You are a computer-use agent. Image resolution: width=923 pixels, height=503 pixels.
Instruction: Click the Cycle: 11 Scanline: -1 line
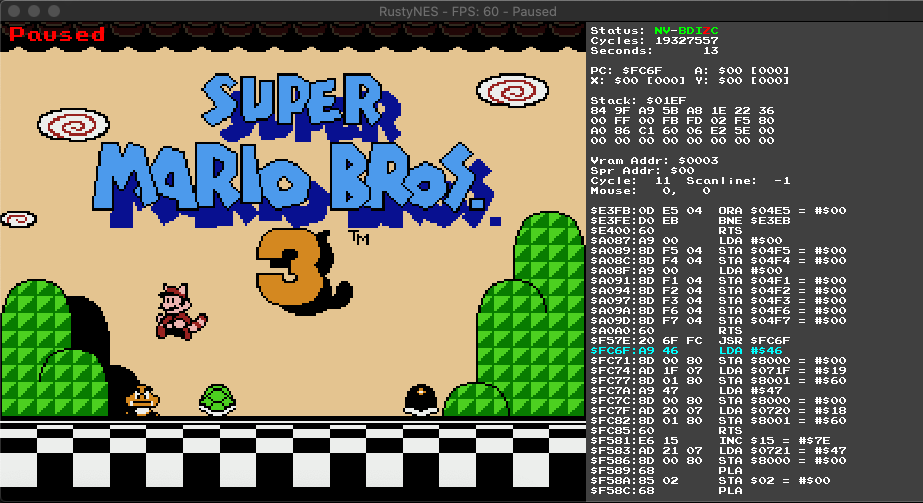tap(690, 181)
